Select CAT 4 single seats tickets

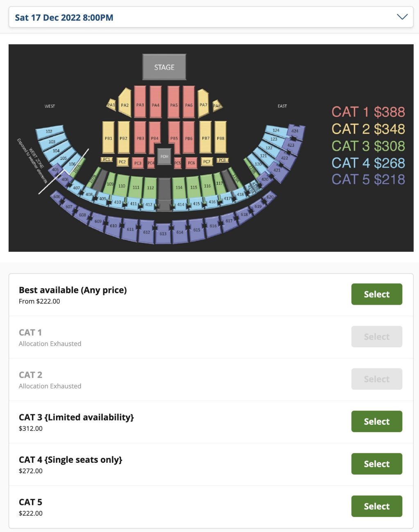tap(376, 464)
